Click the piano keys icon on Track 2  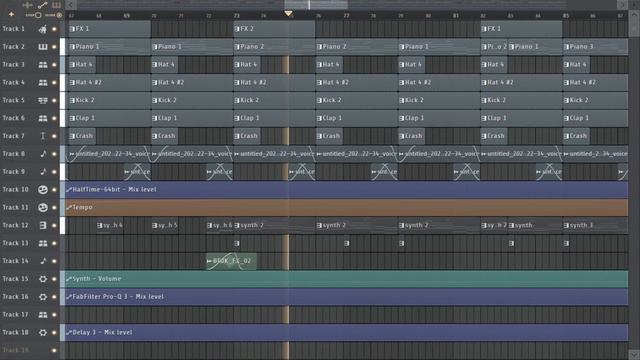(x=43, y=47)
